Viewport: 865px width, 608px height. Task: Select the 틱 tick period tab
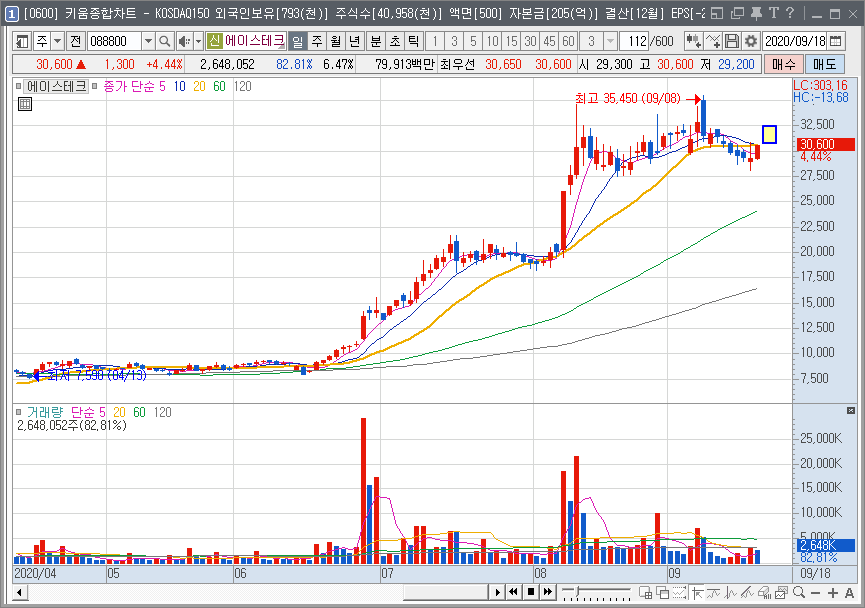[414, 41]
